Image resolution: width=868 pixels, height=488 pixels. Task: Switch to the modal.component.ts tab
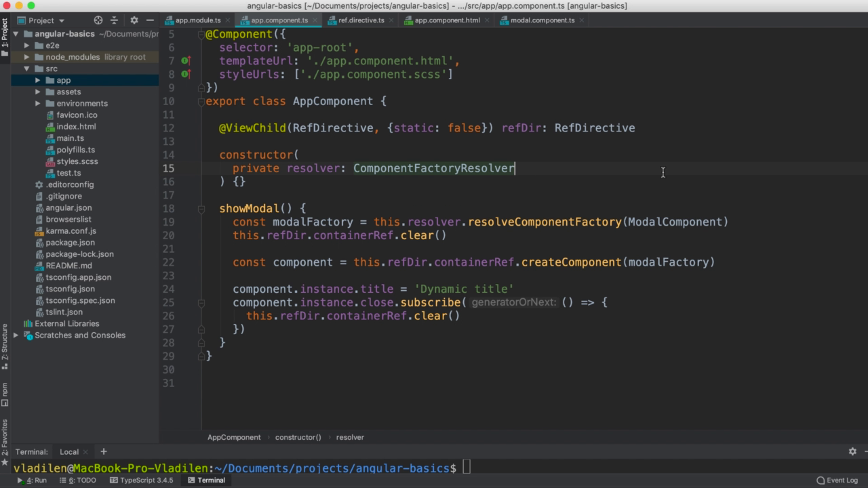(542, 20)
